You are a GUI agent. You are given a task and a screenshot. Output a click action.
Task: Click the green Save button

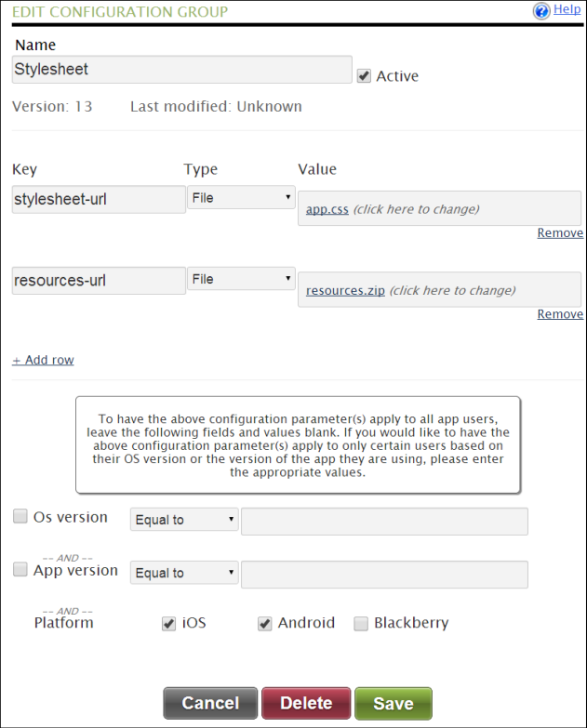(x=394, y=704)
